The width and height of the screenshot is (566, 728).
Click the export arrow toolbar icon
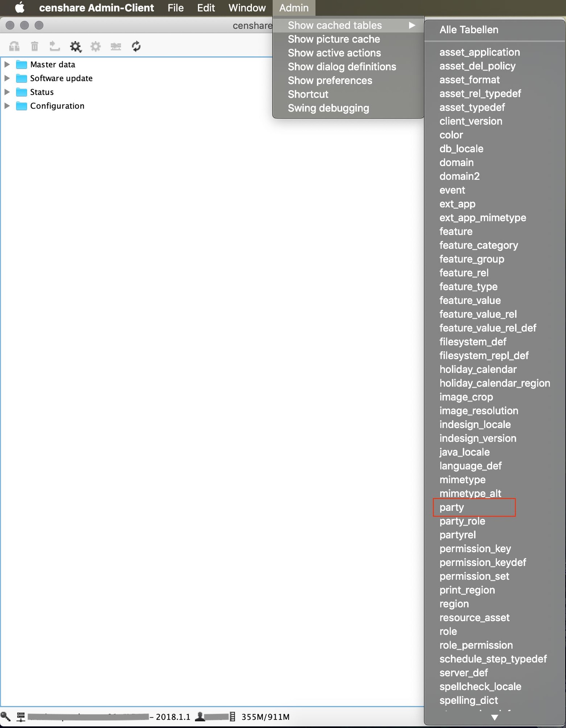[55, 47]
